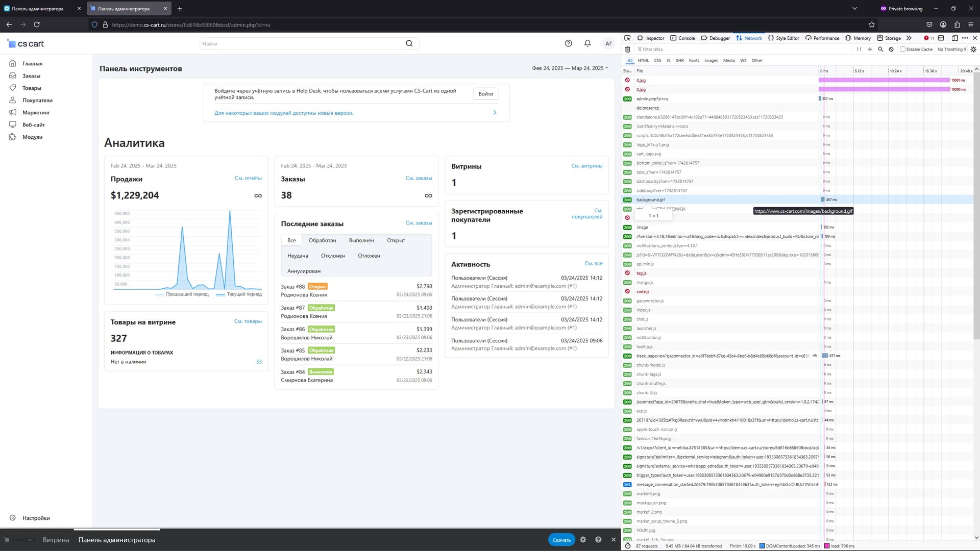Open См. товары link
The height and width of the screenshot is (551, 980).
[x=248, y=321]
